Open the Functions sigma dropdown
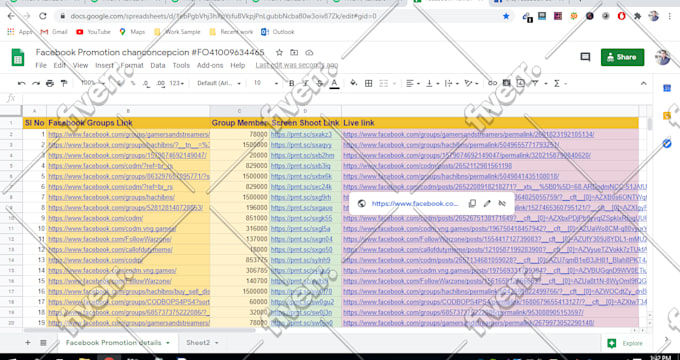This screenshot has height=360, width=680. tap(560, 83)
